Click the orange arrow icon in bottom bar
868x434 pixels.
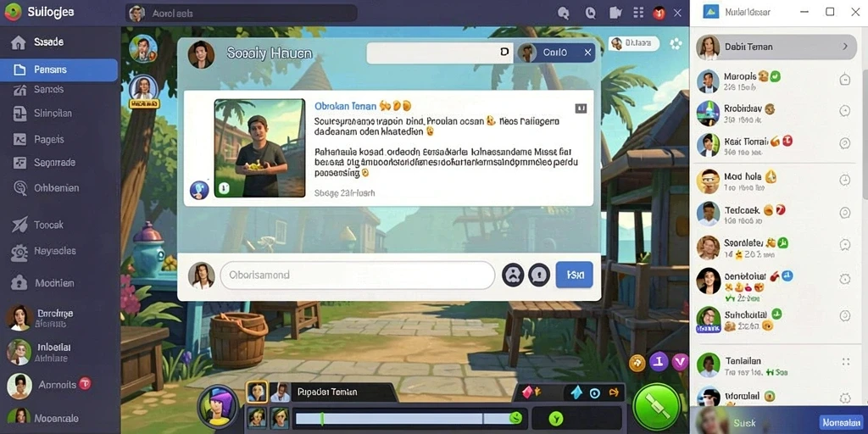coord(614,392)
